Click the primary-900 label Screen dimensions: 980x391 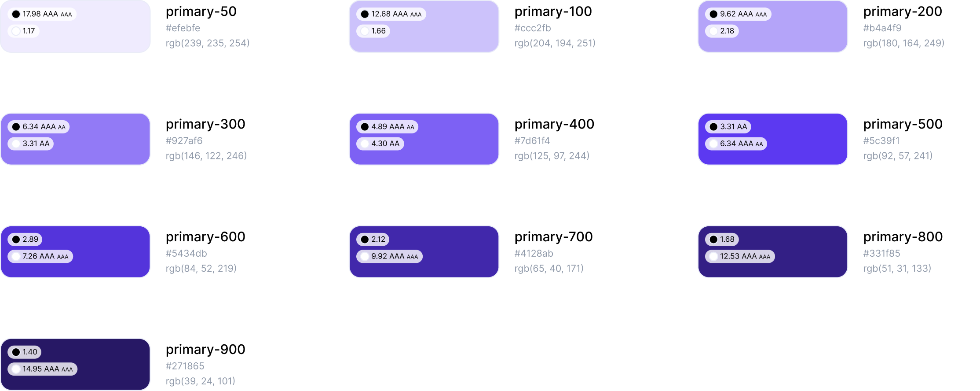(x=205, y=349)
